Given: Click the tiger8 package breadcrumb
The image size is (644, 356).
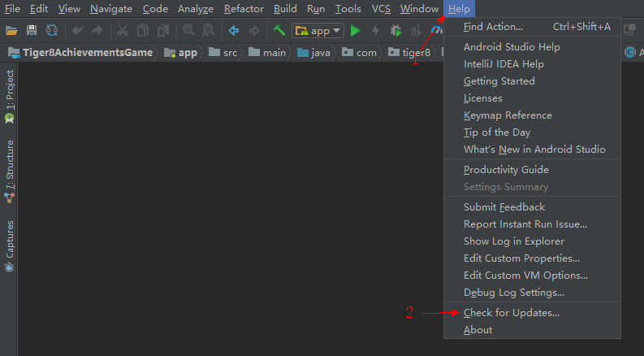Looking at the screenshot, I should (409, 53).
